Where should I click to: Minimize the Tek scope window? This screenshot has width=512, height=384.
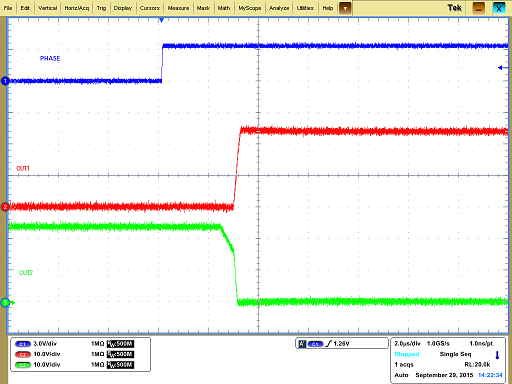click(479, 8)
